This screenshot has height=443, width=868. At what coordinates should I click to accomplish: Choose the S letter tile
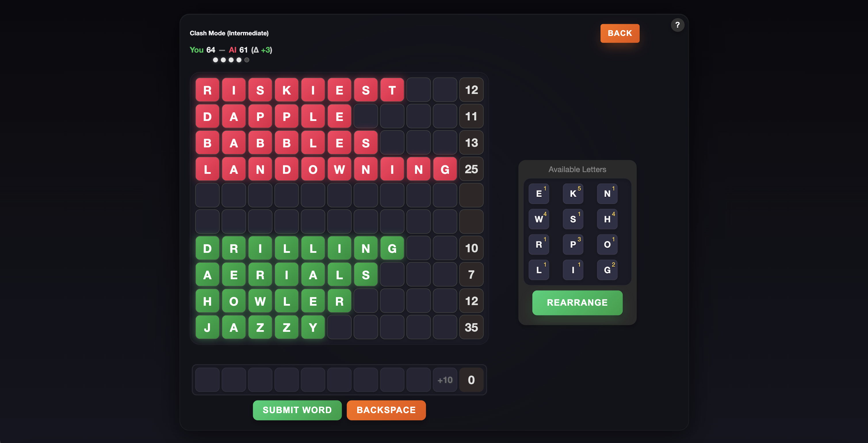click(573, 219)
